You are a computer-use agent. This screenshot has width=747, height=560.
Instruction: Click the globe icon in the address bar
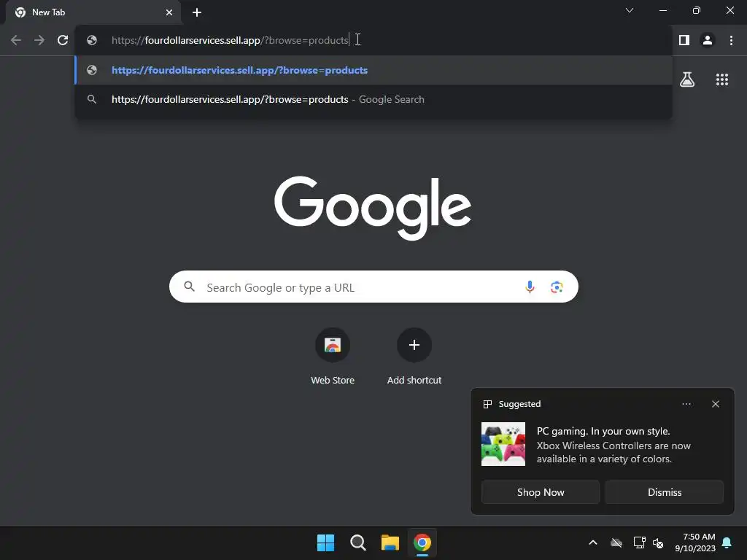[92, 40]
